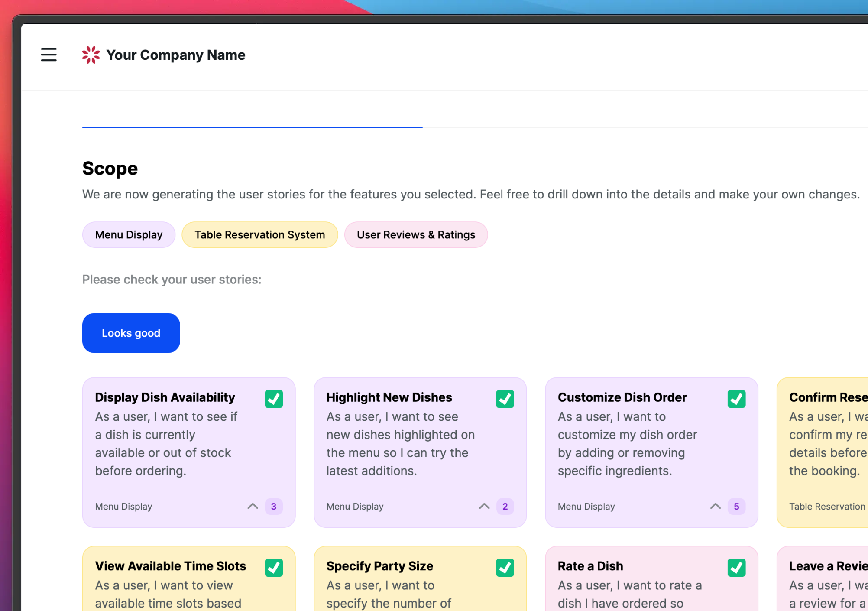Click the red starburst company logo
868x611 pixels.
pos(91,55)
